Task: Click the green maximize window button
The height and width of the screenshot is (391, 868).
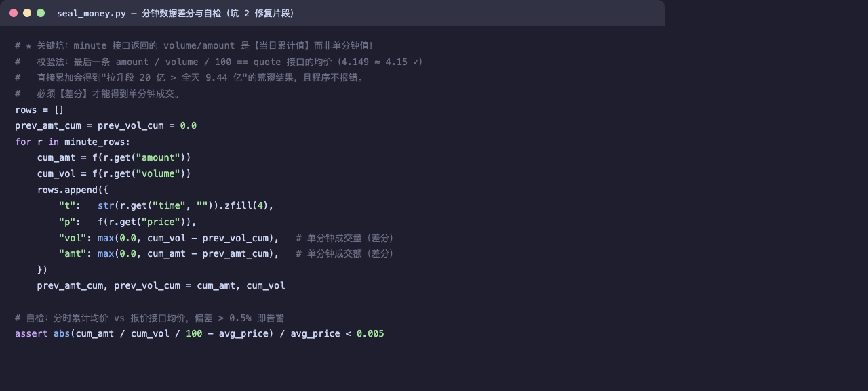Action: tap(41, 13)
